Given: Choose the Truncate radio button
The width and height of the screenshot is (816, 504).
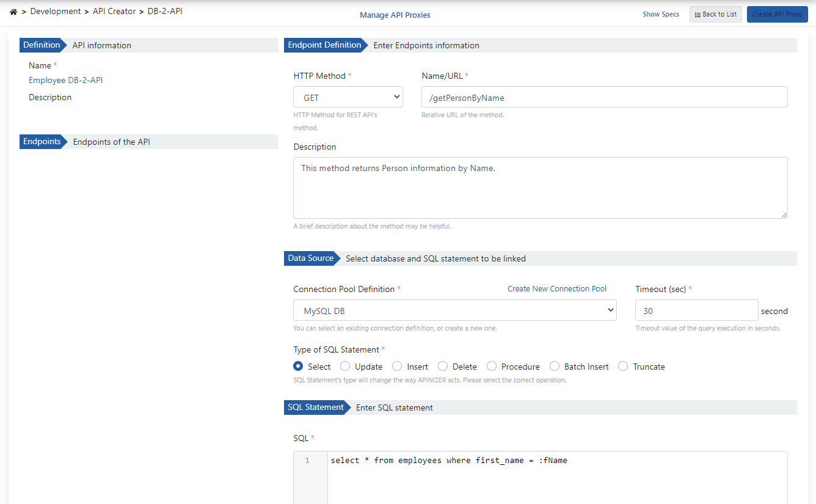Looking at the screenshot, I should [623, 367].
